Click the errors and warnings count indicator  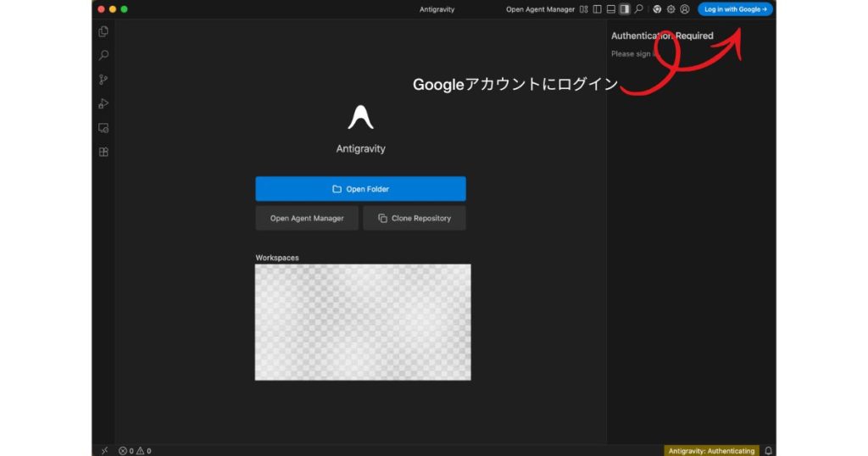click(135, 451)
